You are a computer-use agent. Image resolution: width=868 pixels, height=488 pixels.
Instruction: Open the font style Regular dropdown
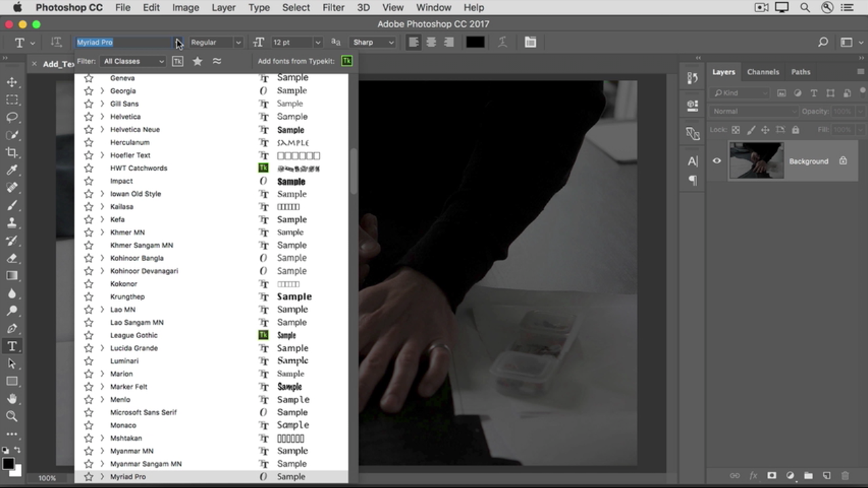(216, 42)
